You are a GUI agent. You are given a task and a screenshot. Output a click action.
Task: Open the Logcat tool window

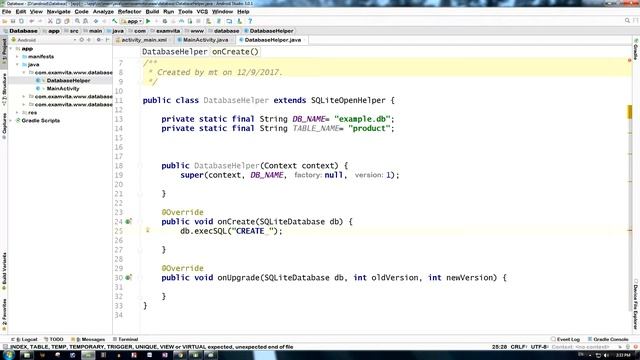(x=24, y=340)
